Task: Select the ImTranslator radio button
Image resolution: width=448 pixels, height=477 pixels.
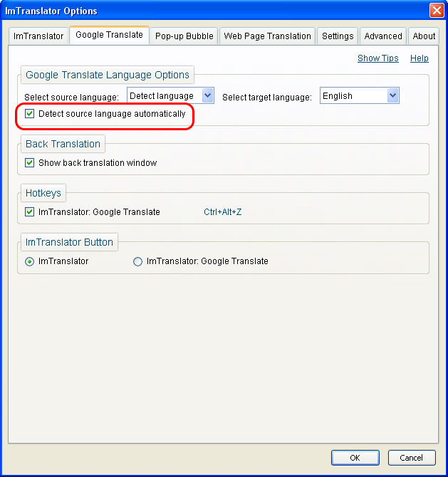Action: [30, 261]
